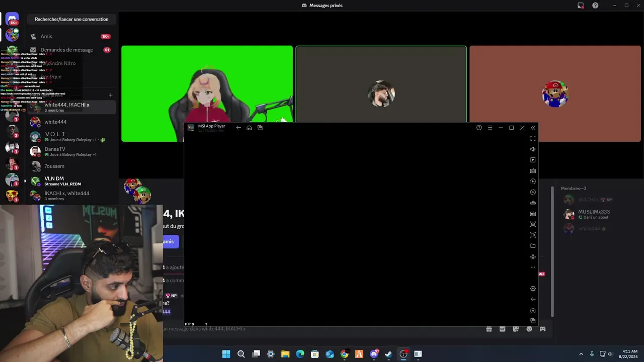Expand more tools with three dots in MSI sidebar
Screen dimensions: 644x362
pos(533,267)
